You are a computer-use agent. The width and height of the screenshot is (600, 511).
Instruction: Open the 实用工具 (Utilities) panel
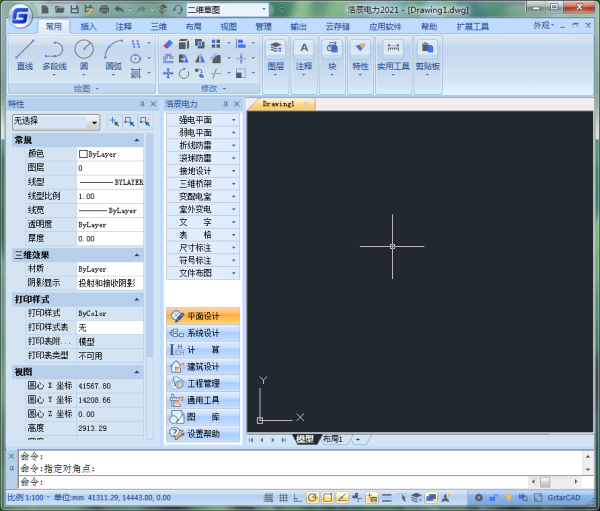point(393,54)
